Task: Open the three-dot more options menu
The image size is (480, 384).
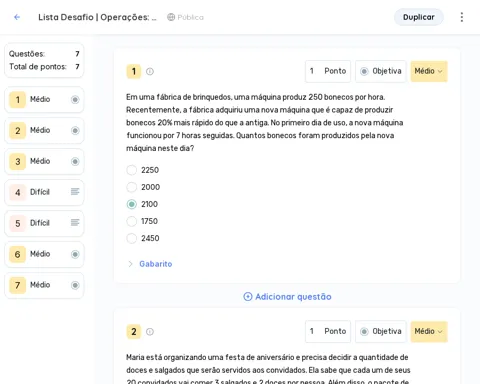Action: 462,17
